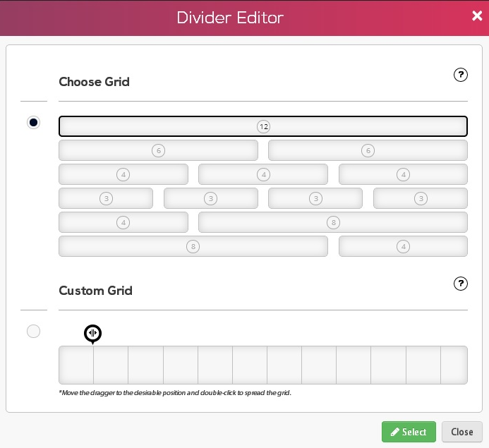Select the Custom Grid radio button
The height and width of the screenshot is (448, 489).
click(x=33, y=331)
